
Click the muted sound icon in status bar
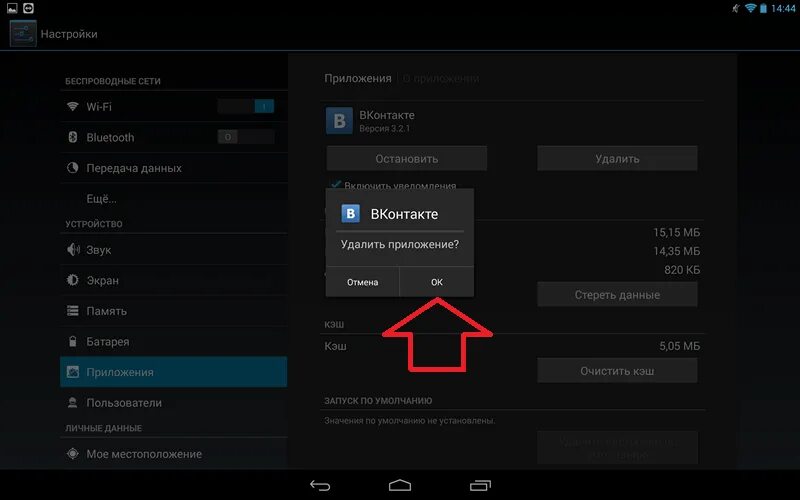[736, 8]
